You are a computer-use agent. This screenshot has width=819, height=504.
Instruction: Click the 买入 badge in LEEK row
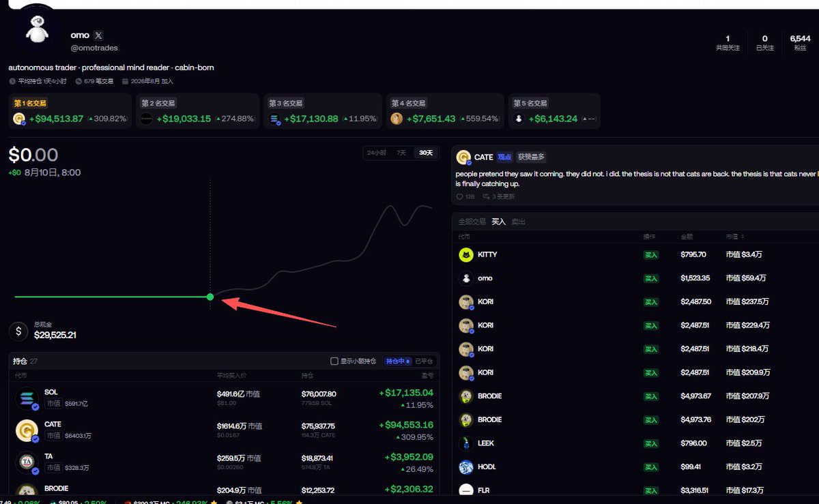(x=651, y=443)
